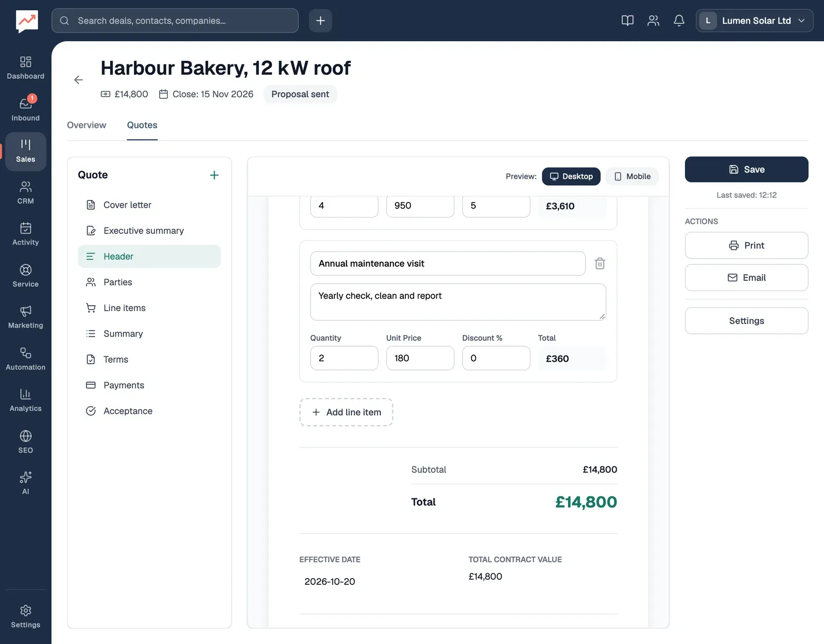This screenshot has height=644, width=824.
Task: Click the top bar quick-add plus button
Action: [x=320, y=21]
